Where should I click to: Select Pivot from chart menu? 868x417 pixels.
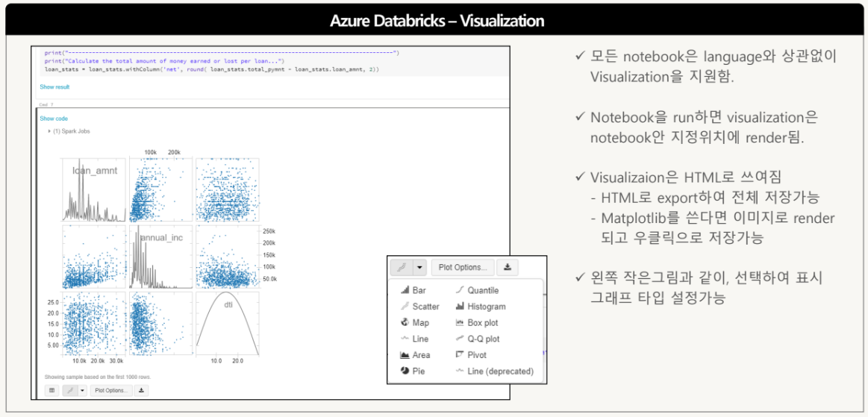point(471,355)
